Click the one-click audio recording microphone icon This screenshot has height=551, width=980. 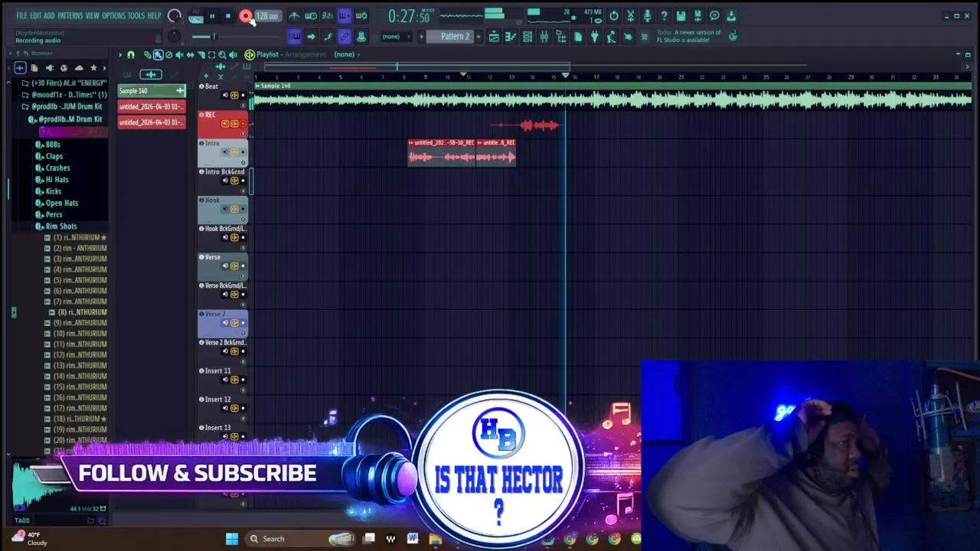coord(647,16)
